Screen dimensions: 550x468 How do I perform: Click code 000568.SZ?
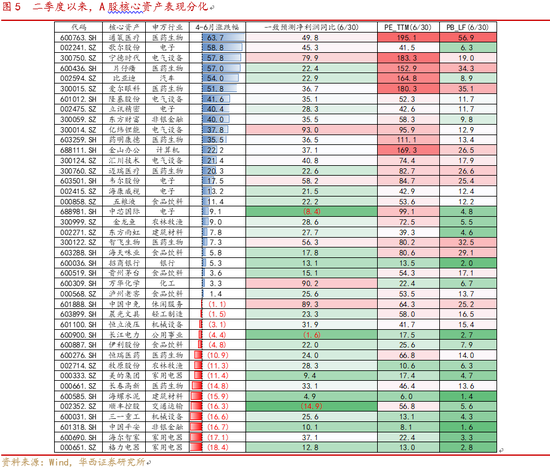tap(78, 294)
